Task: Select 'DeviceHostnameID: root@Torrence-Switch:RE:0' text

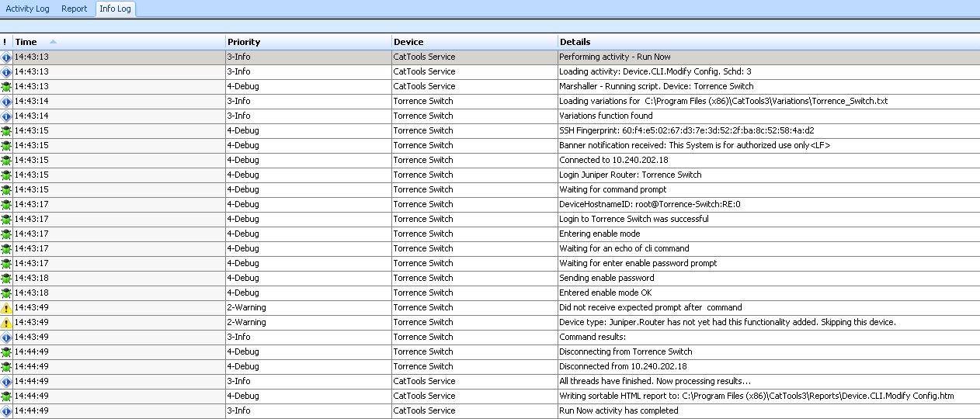Action: [x=650, y=204]
